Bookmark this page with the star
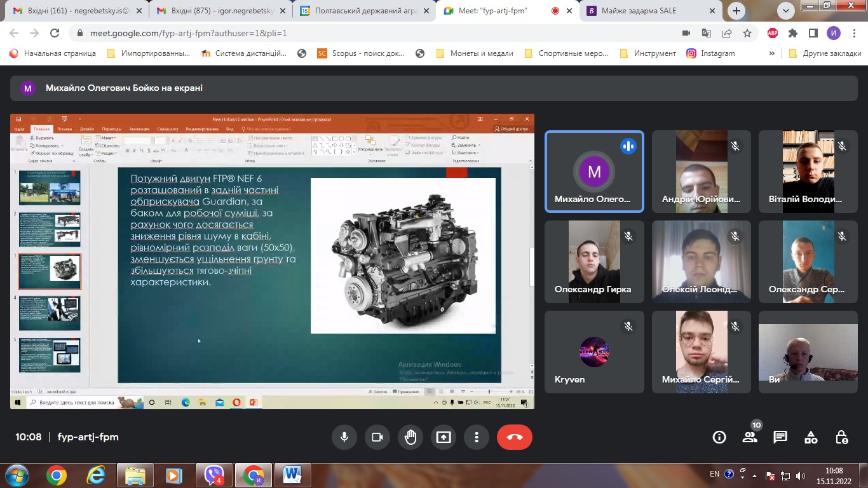Screen dimensions: 868x488 [x=747, y=33]
